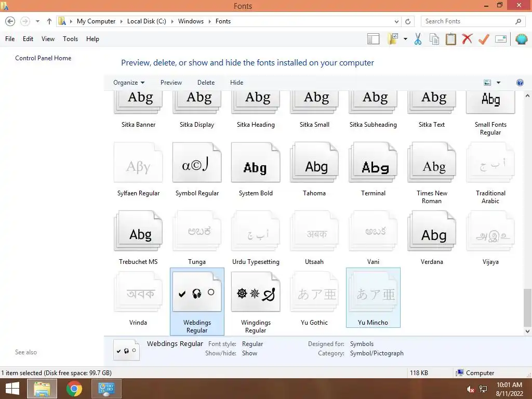Click the globe icon in toolbar
532x399 pixels.
coord(521,39)
